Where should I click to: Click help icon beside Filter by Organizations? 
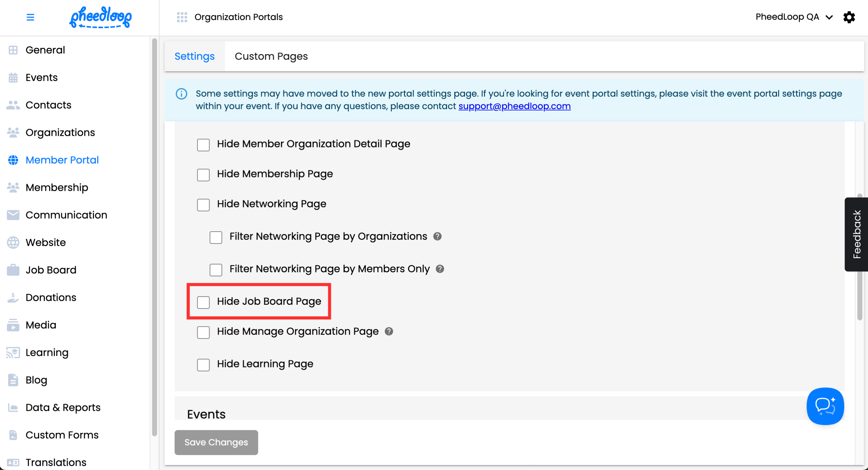click(437, 236)
